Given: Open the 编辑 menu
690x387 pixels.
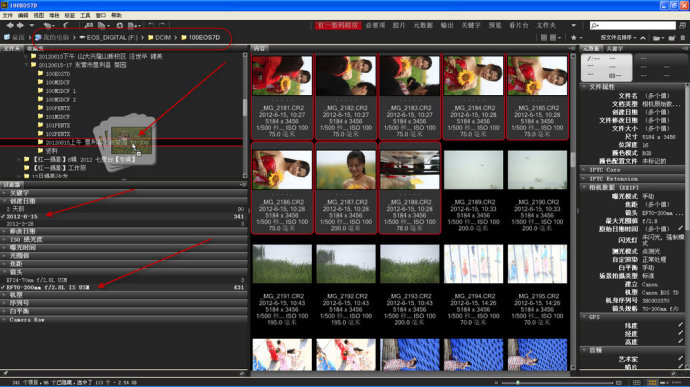Looking at the screenshot, I should click(23, 15).
